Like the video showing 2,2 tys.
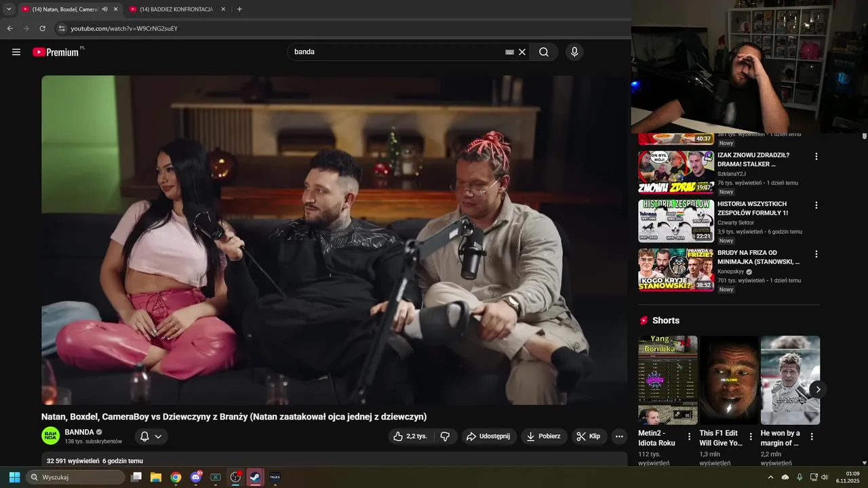Screen dimensions: 868x488 tap(410, 436)
